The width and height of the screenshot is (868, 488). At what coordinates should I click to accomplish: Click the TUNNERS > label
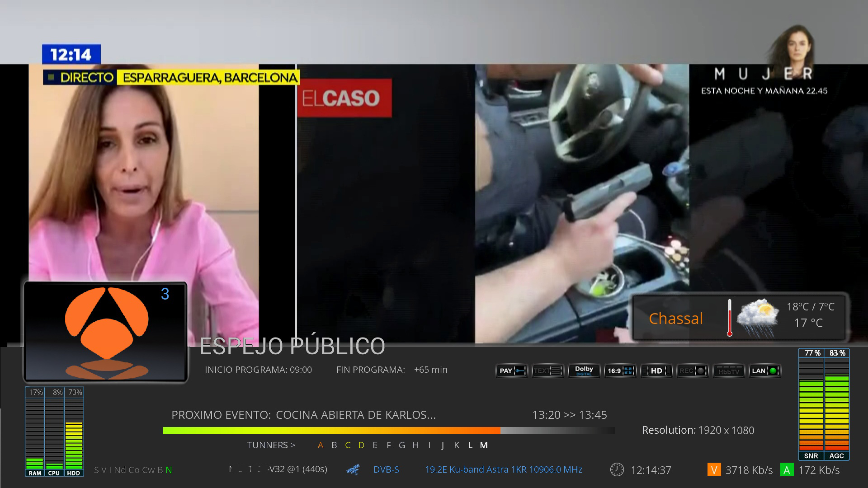(x=271, y=445)
